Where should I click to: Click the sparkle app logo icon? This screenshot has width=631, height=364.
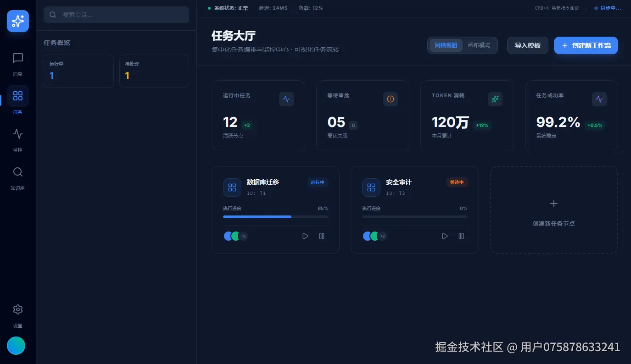click(18, 21)
